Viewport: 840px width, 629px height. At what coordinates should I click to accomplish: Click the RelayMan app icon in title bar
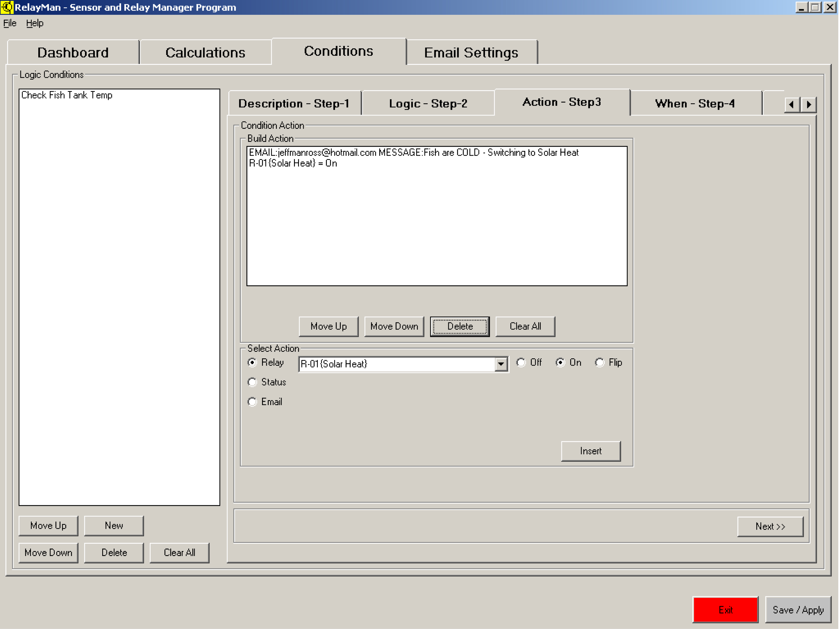[7, 7]
